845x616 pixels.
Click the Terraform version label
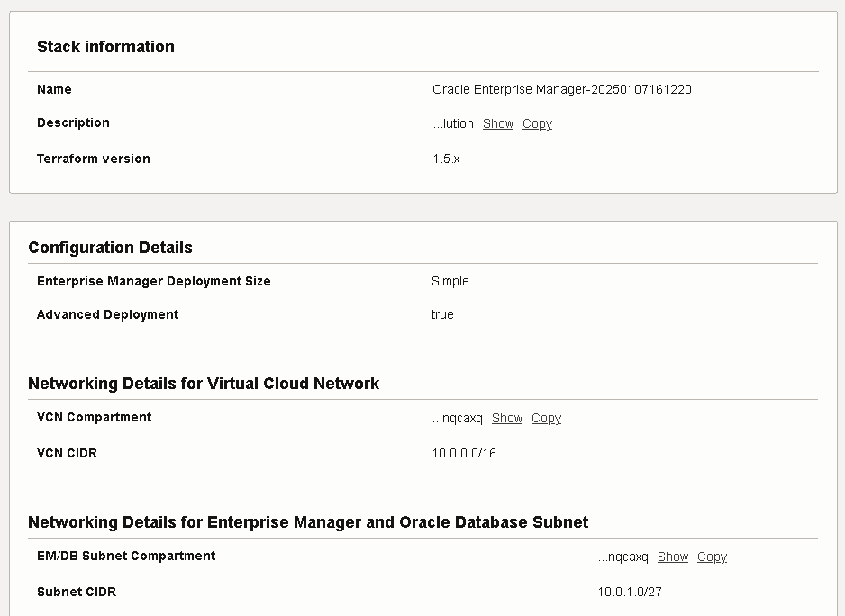click(x=93, y=159)
